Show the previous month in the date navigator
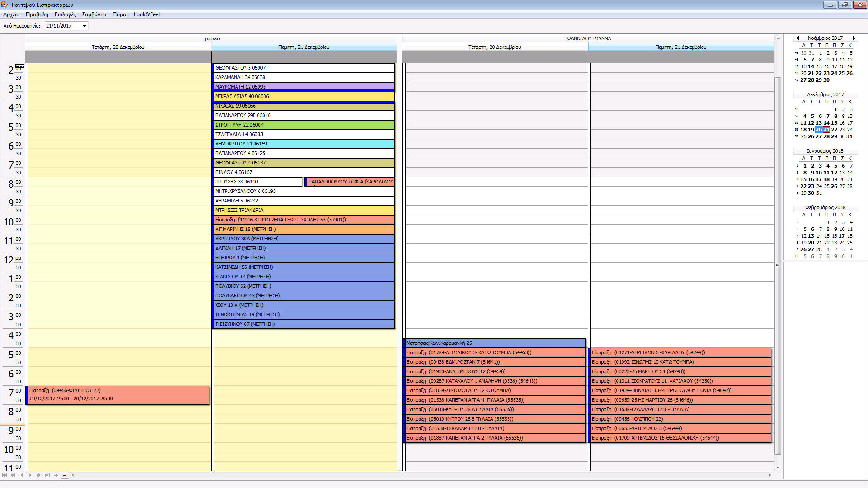This screenshot has width=868, height=488. 797,38
